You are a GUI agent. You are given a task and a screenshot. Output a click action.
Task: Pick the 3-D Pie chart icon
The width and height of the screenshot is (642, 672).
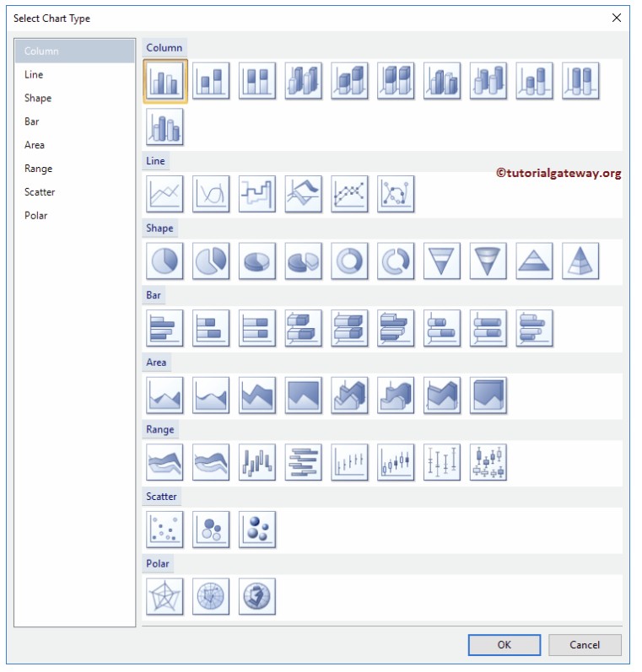coord(257,261)
